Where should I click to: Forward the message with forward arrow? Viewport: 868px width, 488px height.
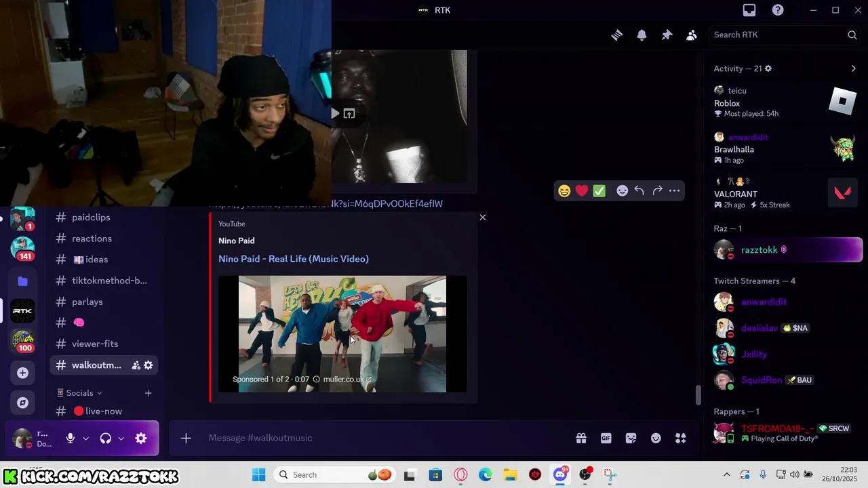tap(657, 191)
